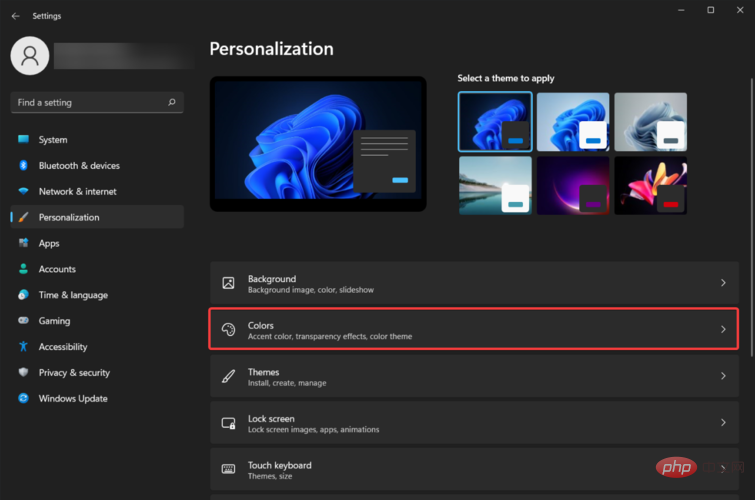The height and width of the screenshot is (500, 755).
Task: Open Touch keyboard themes, size
Action: (474, 469)
